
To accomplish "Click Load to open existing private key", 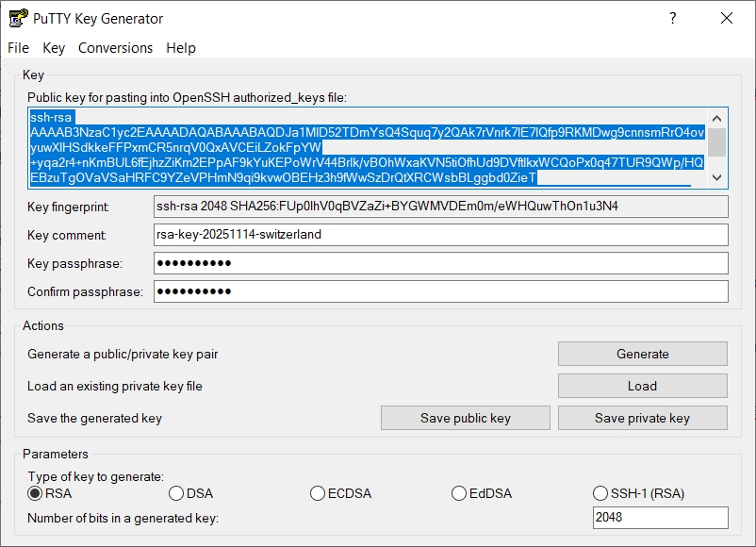I will [642, 386].
